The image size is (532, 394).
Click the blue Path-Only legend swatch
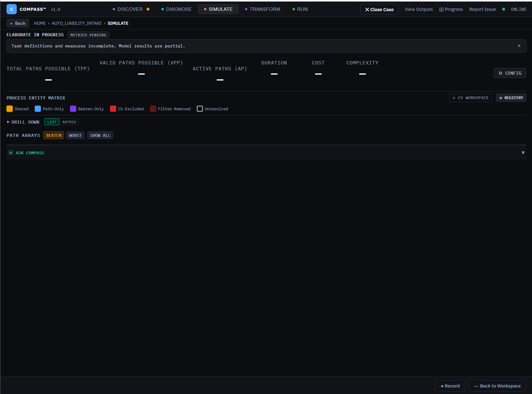coord(38,109)
